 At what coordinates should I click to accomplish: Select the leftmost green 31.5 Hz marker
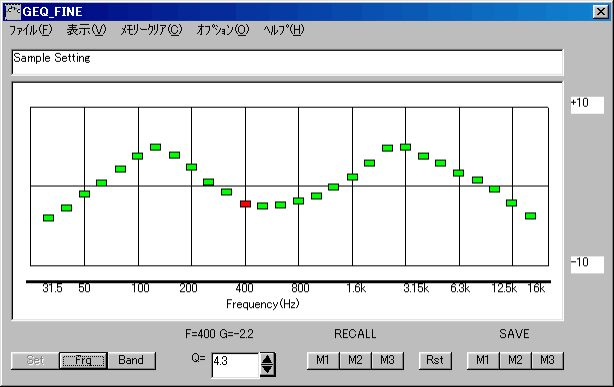48,218
